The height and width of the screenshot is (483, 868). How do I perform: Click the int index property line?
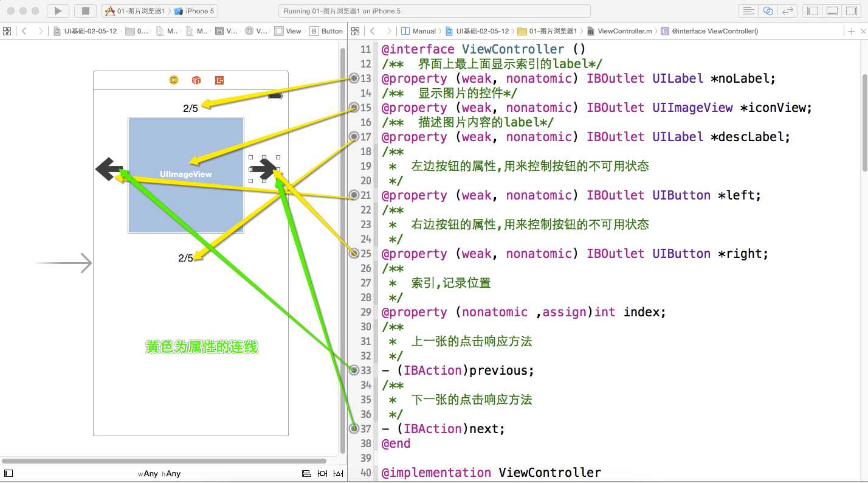524,312
